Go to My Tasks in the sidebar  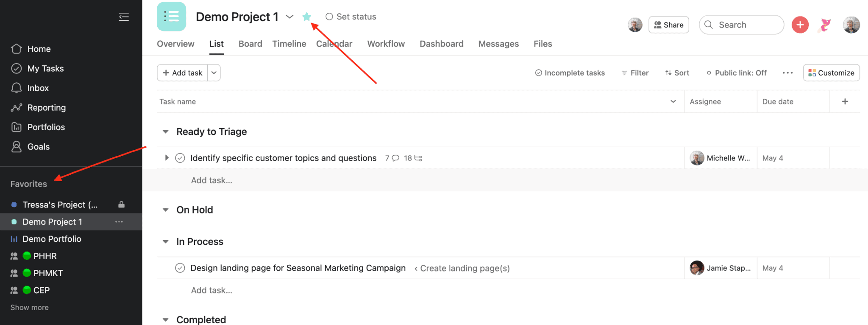point(37,68)
